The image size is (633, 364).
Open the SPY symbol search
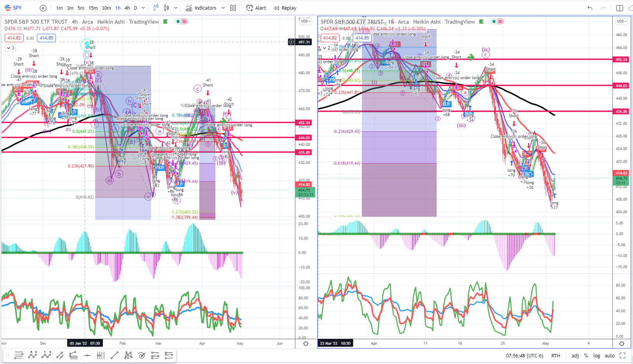(14, 8)
